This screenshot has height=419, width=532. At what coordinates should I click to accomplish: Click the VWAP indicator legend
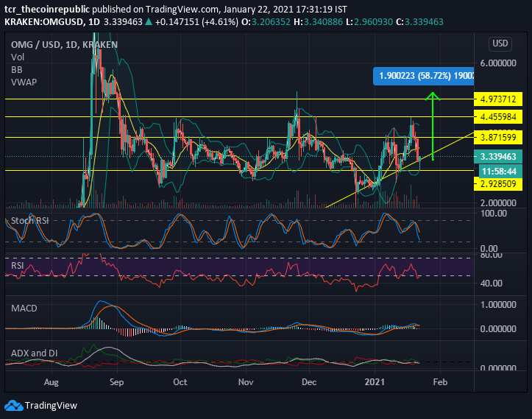(24, 82)
